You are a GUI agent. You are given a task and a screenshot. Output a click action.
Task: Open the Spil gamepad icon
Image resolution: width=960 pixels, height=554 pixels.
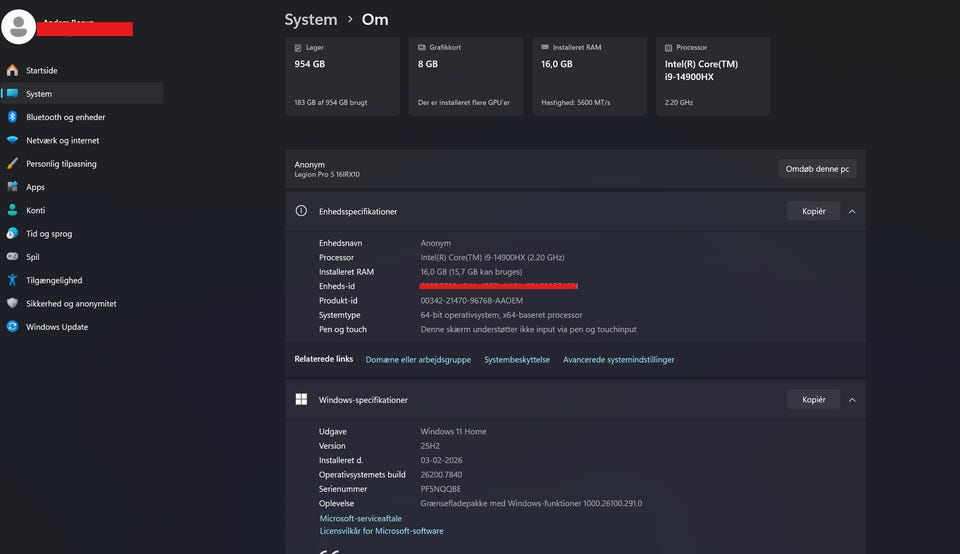coord(12,256)
